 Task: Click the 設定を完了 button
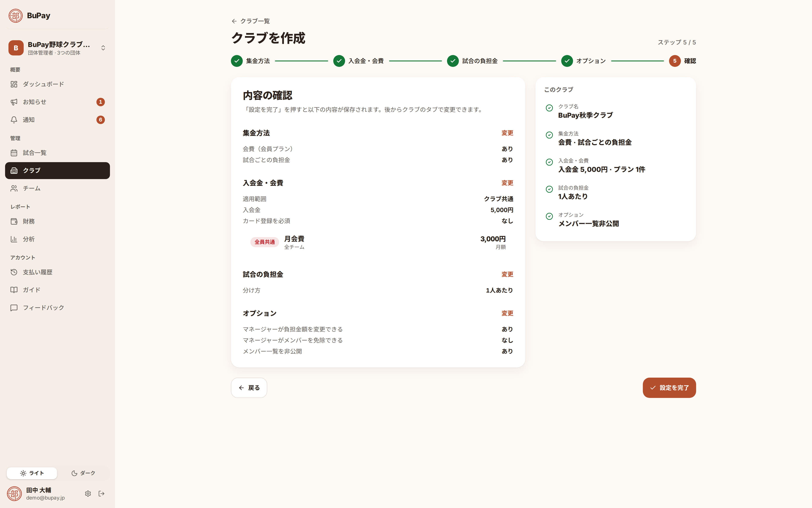669,388
